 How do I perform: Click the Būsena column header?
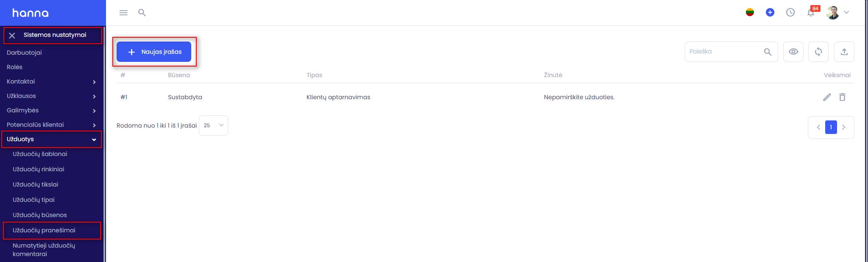pyautogui.click(x=179, y=75)
